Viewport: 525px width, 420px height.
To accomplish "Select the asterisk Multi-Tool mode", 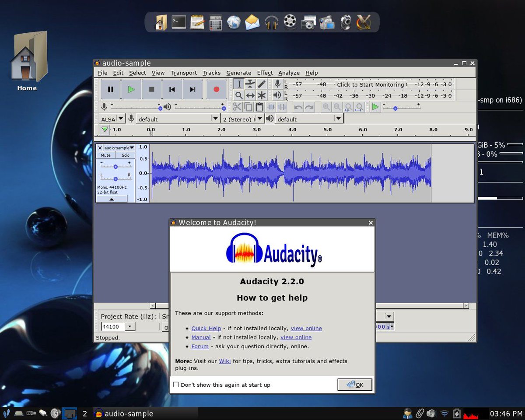I will pyautogui.click(x=262, y=95).
